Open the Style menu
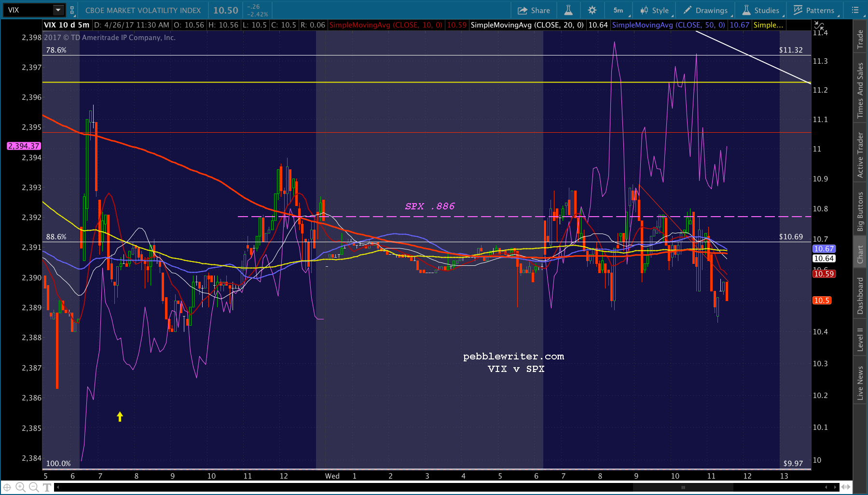 654,10
